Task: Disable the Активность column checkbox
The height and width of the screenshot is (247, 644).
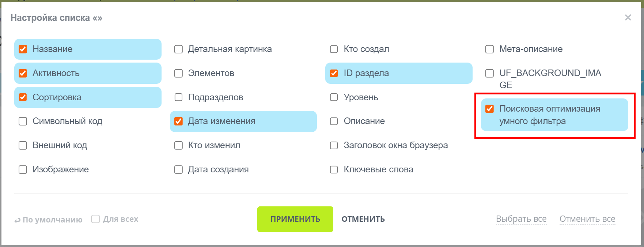Action: (x=23, y=73)
